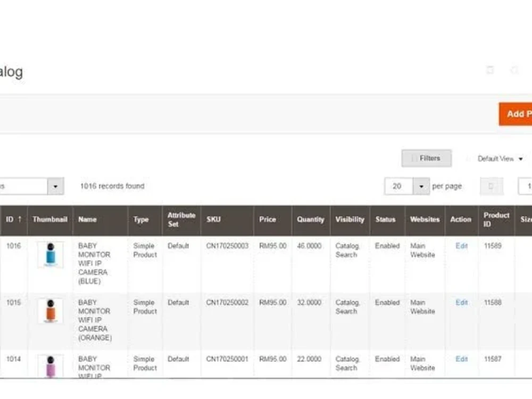
Task: Click the 1016 records found text
Action: point(112,186)
